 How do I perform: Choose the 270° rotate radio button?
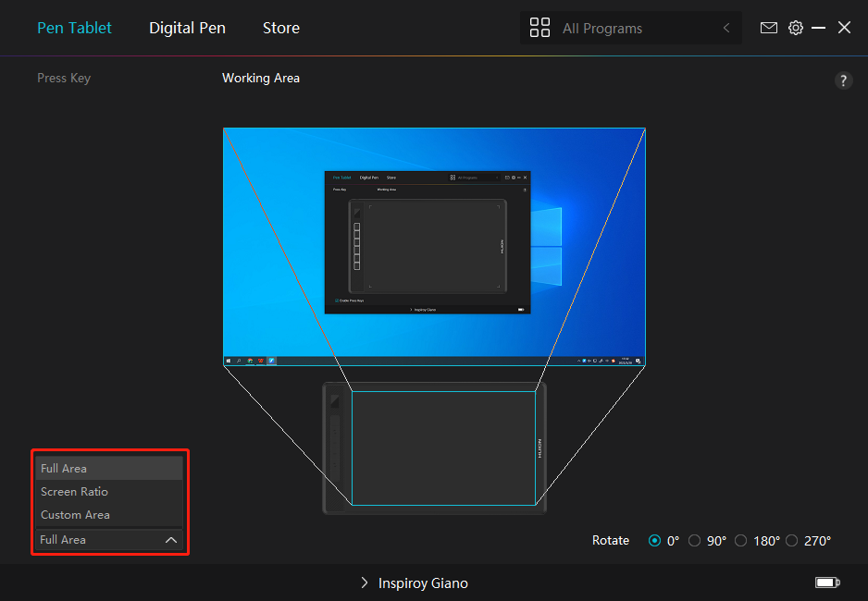click(x=791, y=541)
